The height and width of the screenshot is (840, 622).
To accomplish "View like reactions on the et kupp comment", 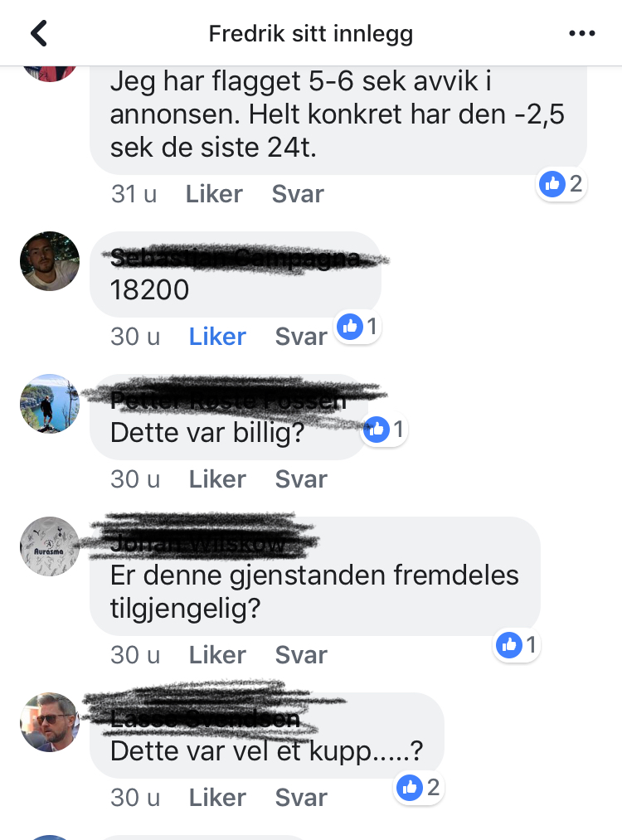I will [x=419, y=788].
